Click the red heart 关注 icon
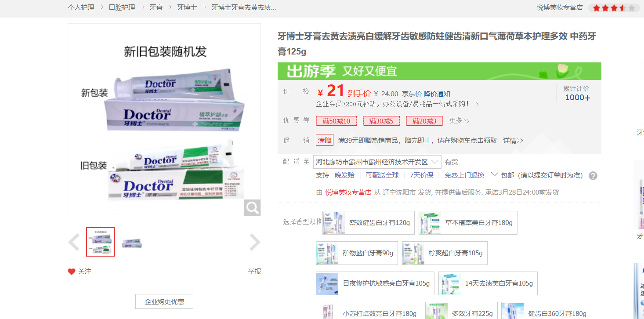Image resolution: width=644 pixels, height=319 pixels. (72, 272)
